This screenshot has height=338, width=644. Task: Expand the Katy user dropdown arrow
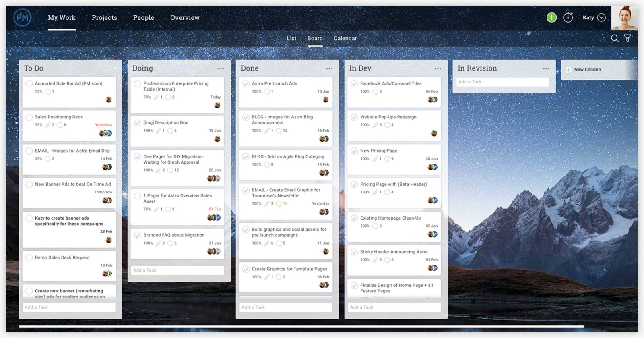coord(601,17)
